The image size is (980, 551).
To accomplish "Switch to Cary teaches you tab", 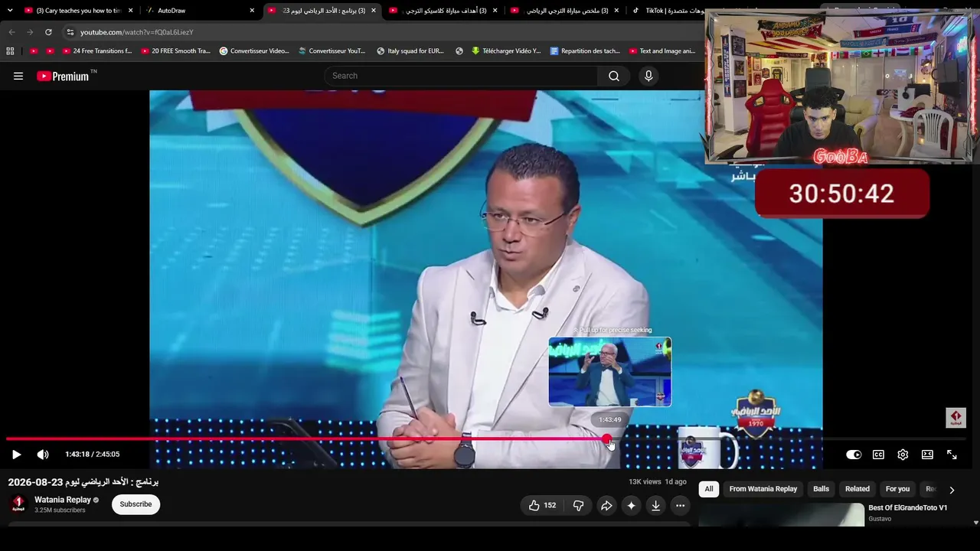I will point(79,11).
